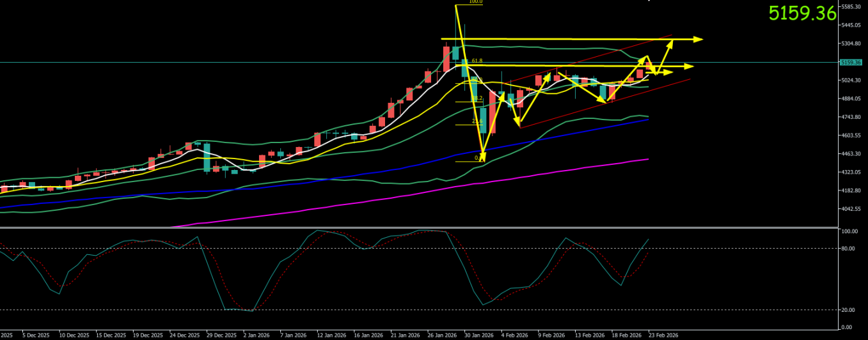Select the 4743.80 price axis label
Image resolution: width=868 pixels, height=340 pixels.
click(x=851, y=117)
